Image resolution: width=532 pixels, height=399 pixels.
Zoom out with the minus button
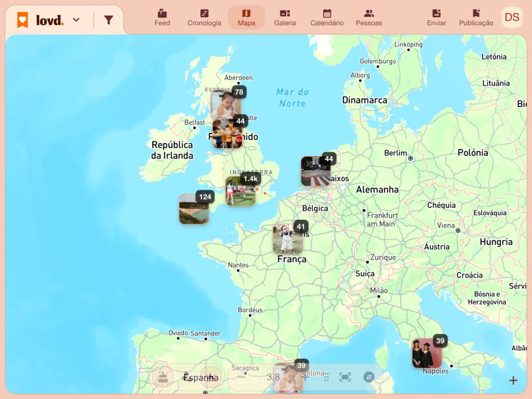pyautogui.click(x=241, y=377)
